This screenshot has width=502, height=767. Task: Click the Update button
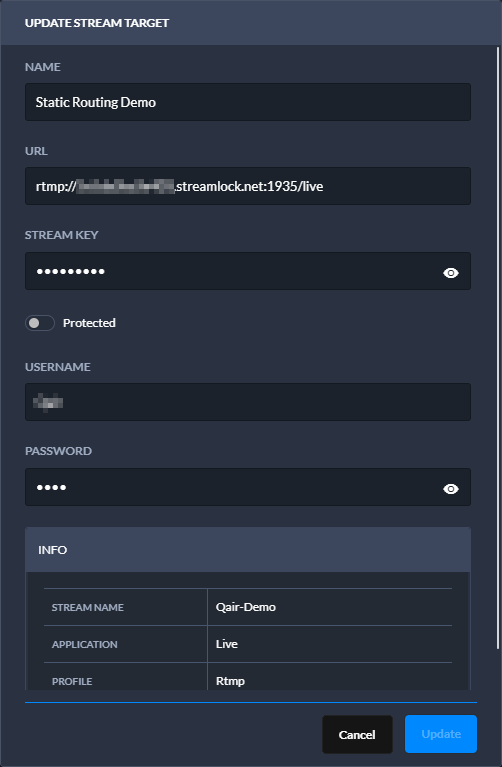[x=441, y=734]
